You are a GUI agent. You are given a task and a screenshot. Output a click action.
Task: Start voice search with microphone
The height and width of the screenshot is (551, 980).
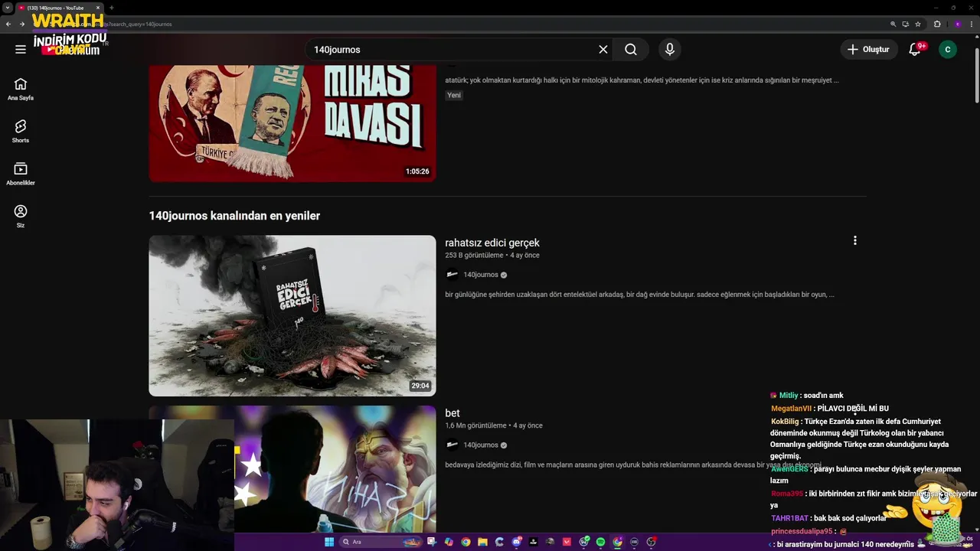point(670,49)
